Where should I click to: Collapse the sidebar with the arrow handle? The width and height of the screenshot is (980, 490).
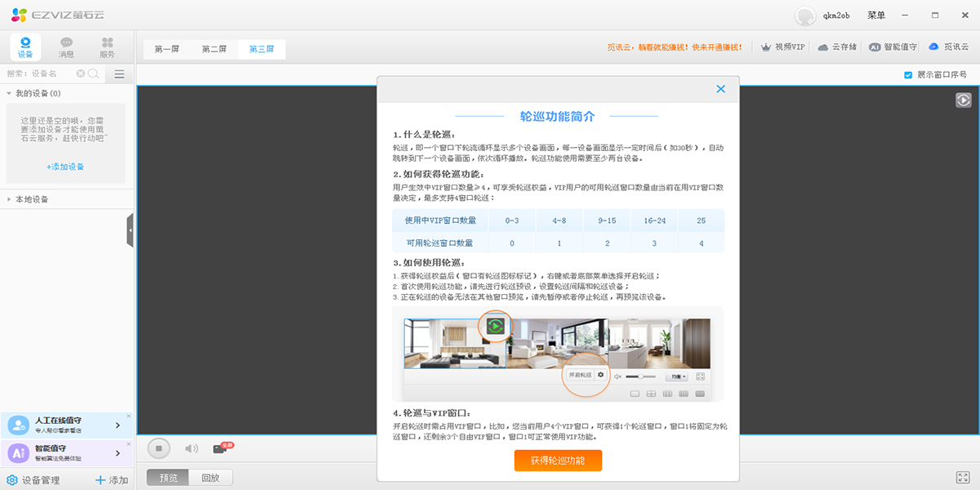coord(129,229)
